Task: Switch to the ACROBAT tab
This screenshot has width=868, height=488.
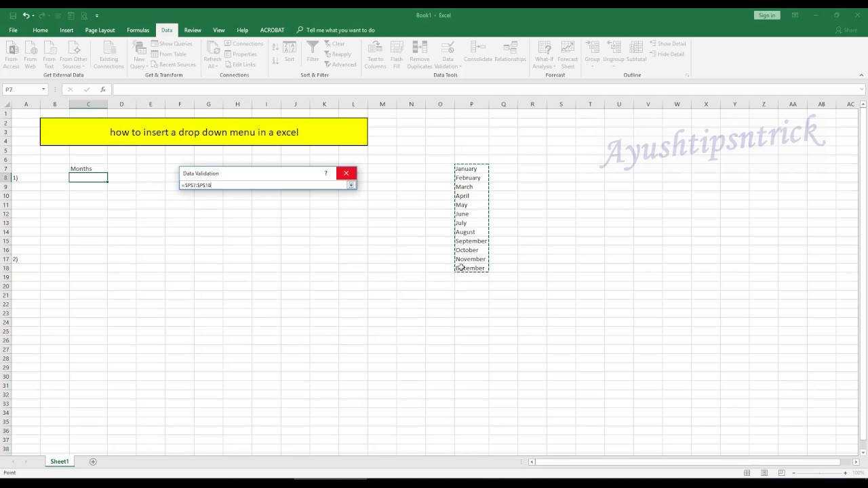Action: pyautogui.click(x=272, y=30)
